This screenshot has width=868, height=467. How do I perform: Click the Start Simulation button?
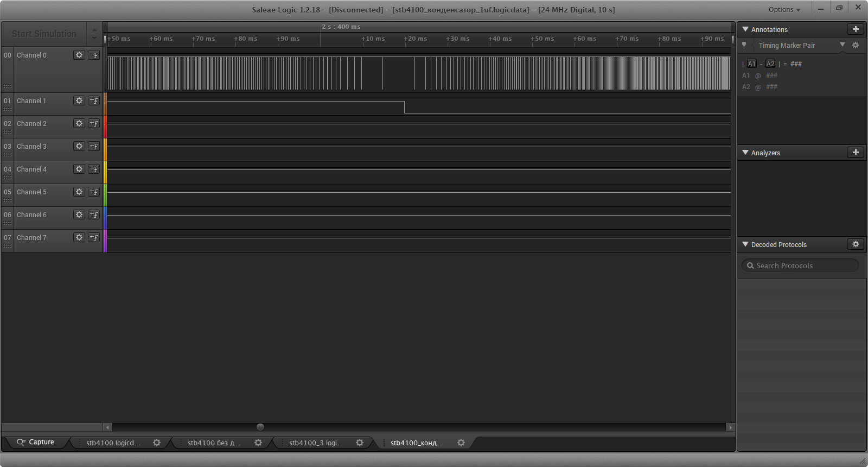pos(44,34)
